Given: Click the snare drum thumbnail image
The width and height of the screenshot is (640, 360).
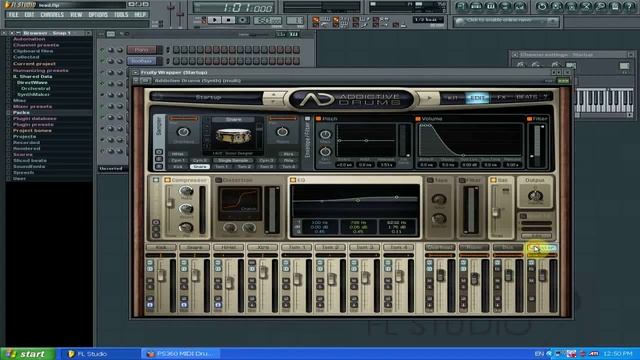Looking at the screenshot, I should click(233, 137).
